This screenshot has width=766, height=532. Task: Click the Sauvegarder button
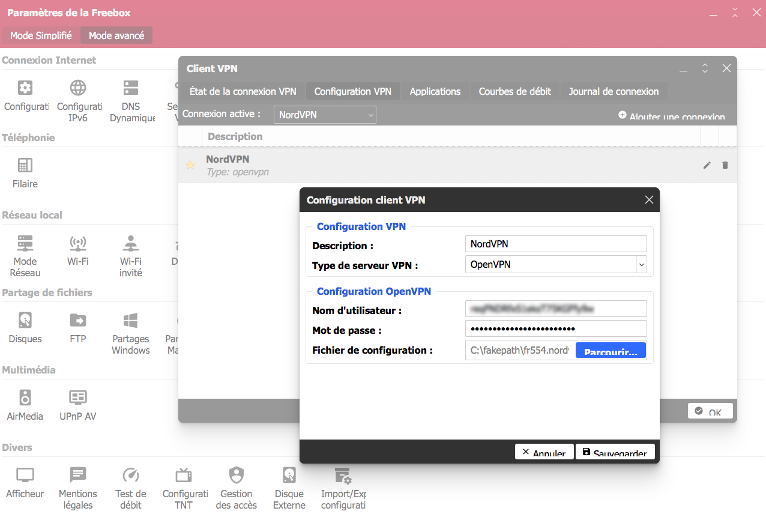point(615,453)
